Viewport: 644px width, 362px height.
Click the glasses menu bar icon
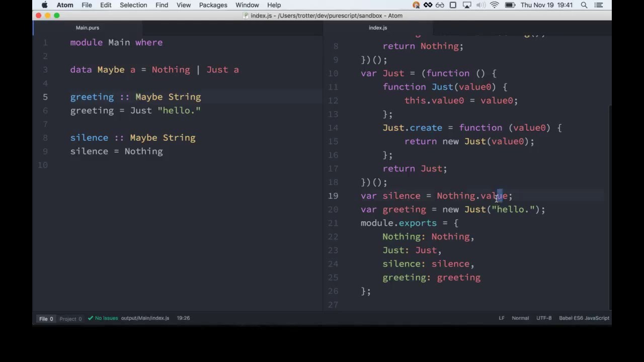tap(440, 5)
